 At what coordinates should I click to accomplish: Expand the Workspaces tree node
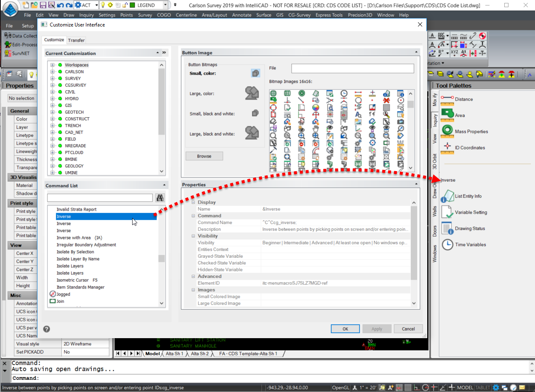point(53,65)
